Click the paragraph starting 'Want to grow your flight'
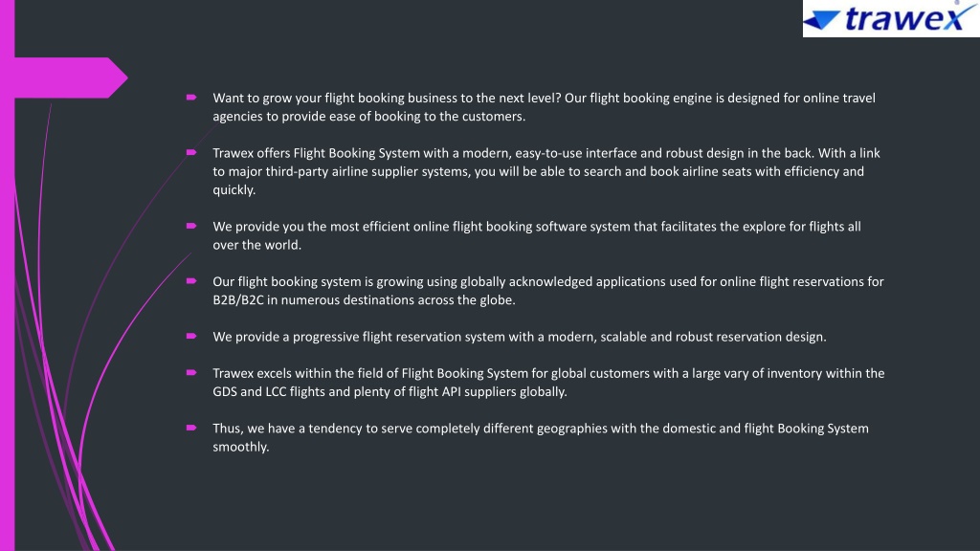Image resolution: width=980 pixels, height=551 pixels. [544, 107]
